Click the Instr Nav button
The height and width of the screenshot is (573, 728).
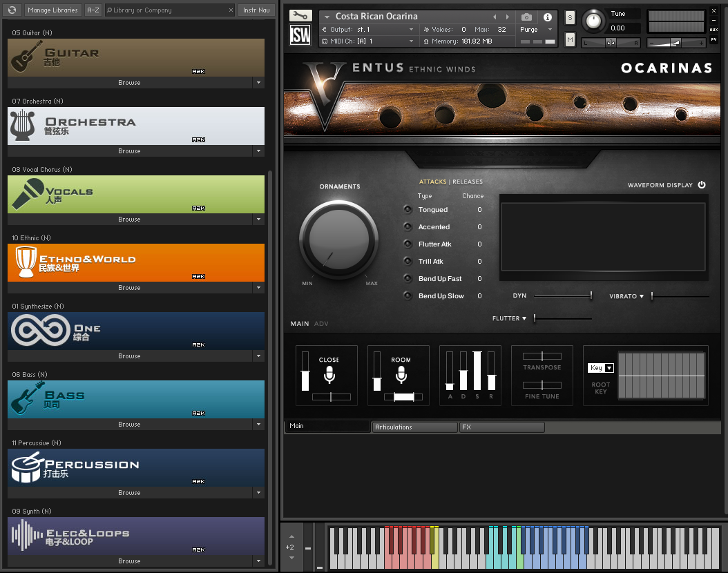click(256, 10)
